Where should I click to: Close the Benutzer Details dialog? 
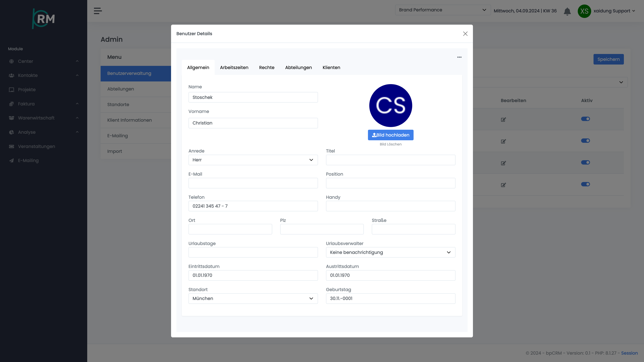465,34
